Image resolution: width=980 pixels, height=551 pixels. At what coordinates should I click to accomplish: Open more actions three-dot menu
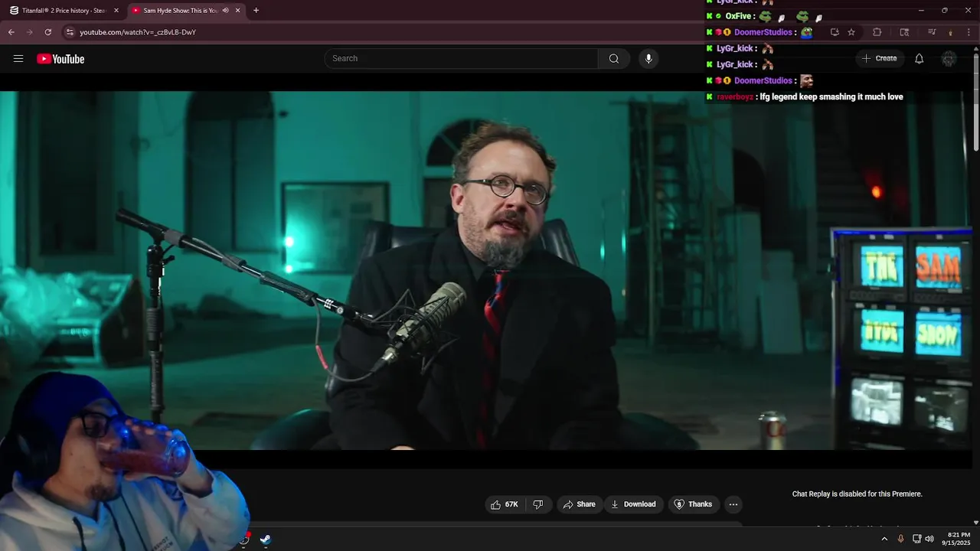pyautogui.click(x=733, y=504)
